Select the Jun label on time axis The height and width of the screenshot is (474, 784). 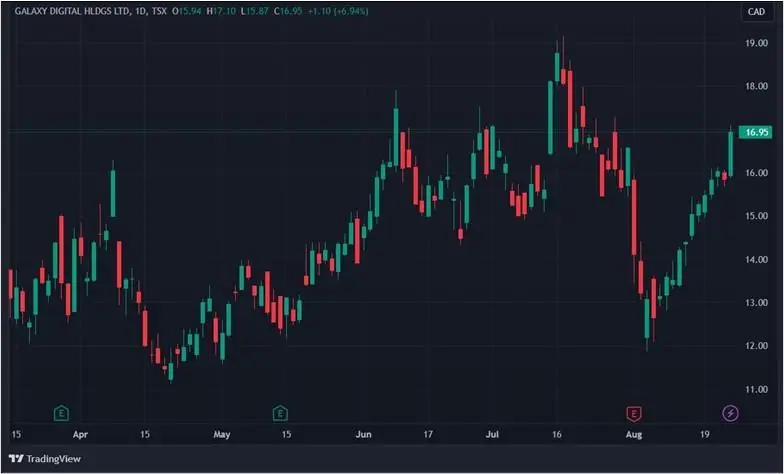[364, 436]
